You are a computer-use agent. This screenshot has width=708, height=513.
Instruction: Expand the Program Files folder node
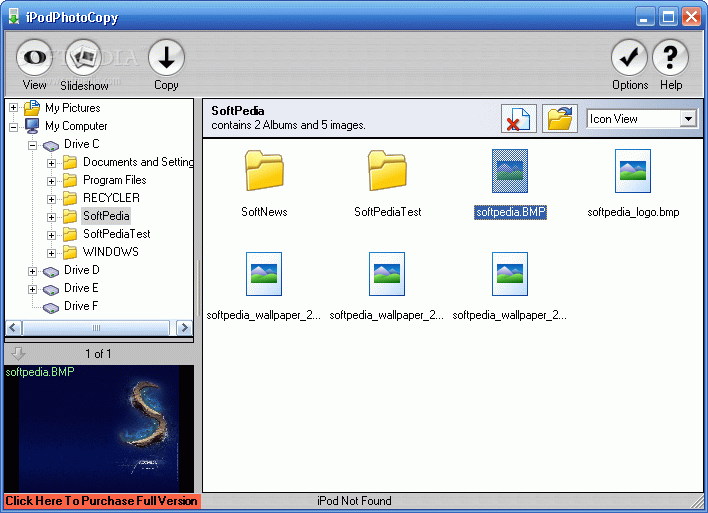(52, 180)
